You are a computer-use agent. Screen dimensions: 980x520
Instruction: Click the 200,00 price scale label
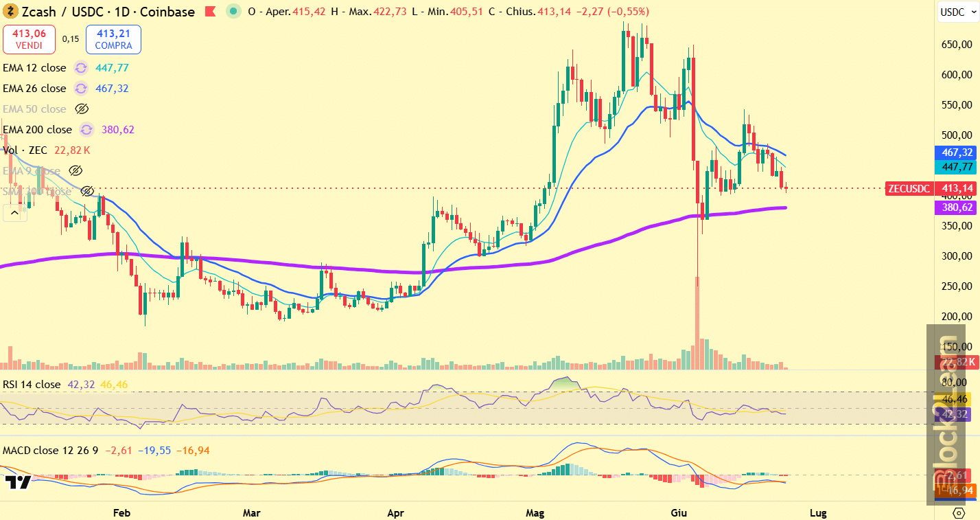click(956, 316)
